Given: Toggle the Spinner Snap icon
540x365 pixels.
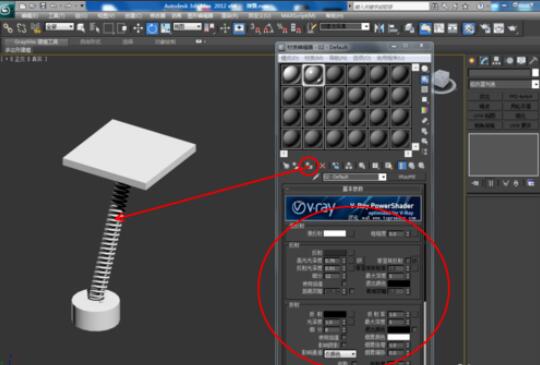Looking at the screenshot, I should coord(296,28).
